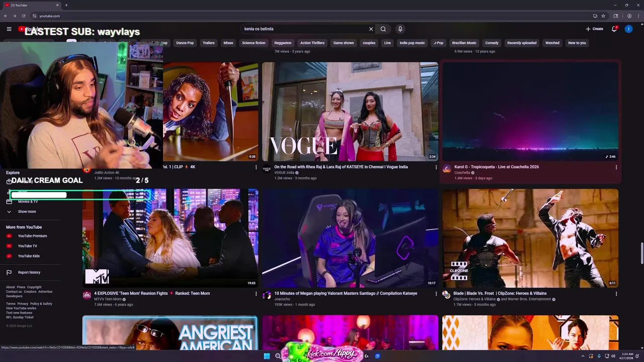The width and height of the screenshot is (644, 362).
Task: Open options menu for Vogue India video
Action: (x=436, y=167)
